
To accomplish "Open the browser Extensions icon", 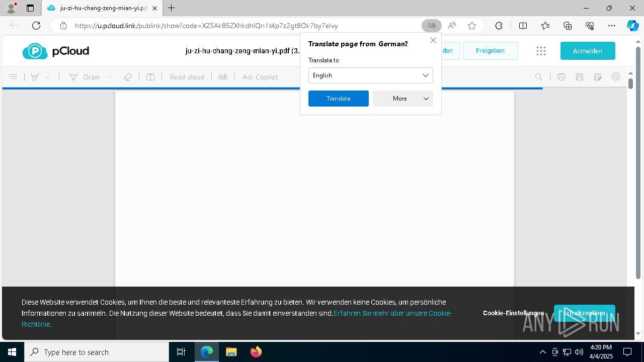I will tap(499, 26).
